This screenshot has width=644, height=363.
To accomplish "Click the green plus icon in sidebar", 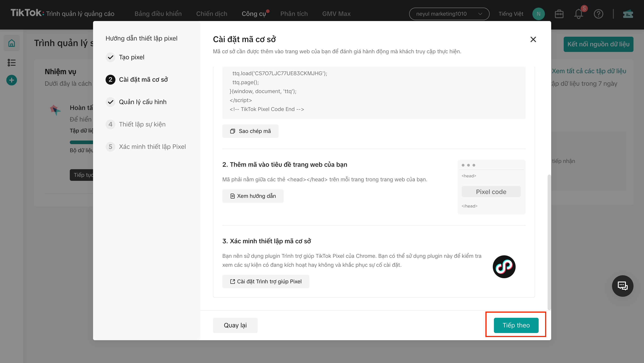I will tap(11, 80).
